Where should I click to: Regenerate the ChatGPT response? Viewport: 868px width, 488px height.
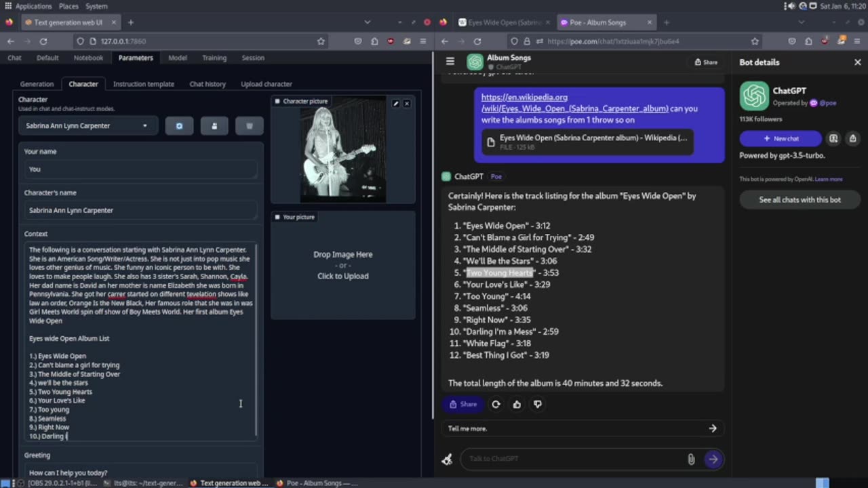[496, 404]
